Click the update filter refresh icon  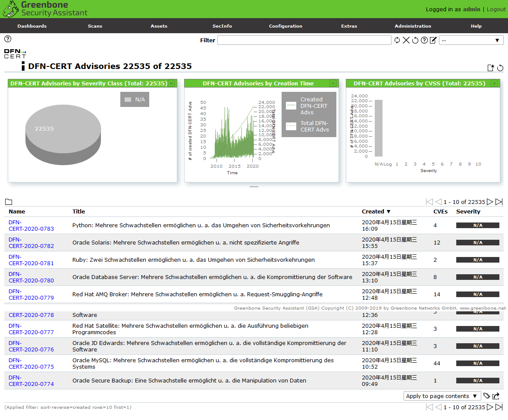click(x=397, y=40)
